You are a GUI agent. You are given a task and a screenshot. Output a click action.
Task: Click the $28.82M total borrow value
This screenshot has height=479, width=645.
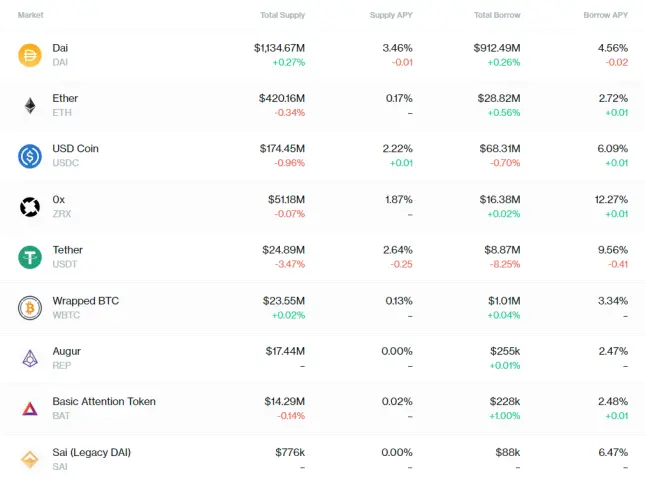point(499,98)
